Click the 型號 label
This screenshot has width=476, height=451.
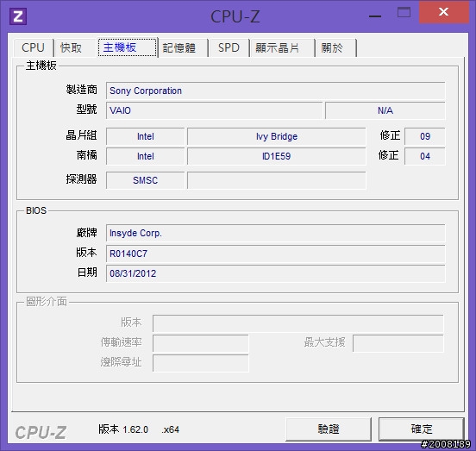point(86,110)
